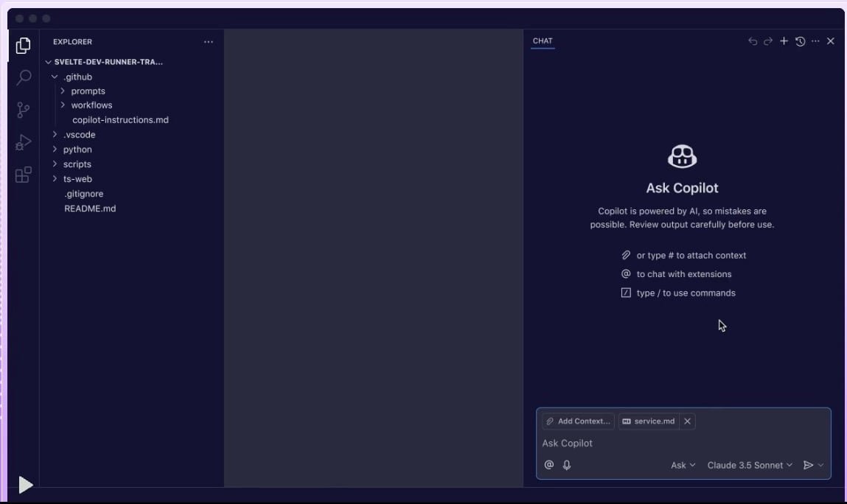
Task: Click the 'Ask Copilot' heading
Action: (683, 188)
